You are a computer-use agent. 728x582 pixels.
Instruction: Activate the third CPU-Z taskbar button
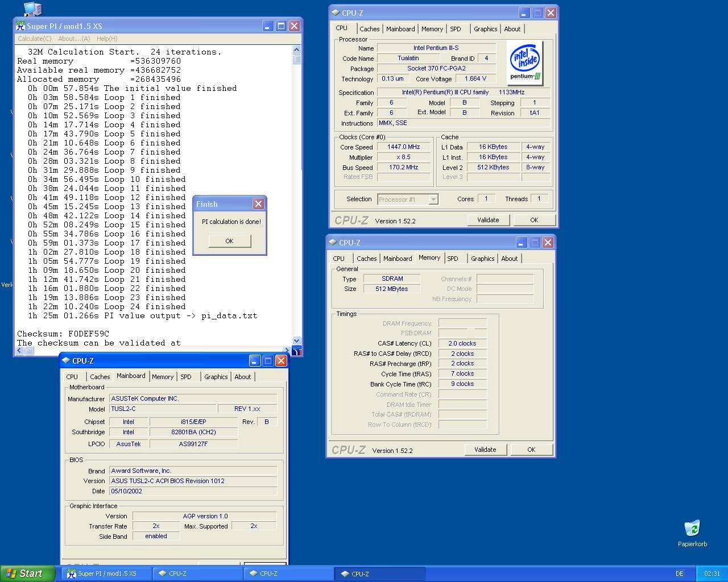379,573
